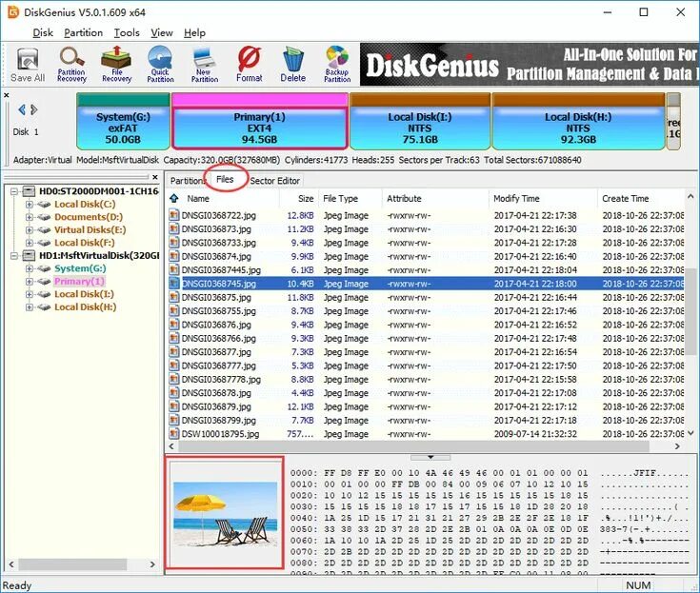This screenshot has height=593, width=700.
Task: Expand Primary(1) tree node
Action: (x=29, y=282)
